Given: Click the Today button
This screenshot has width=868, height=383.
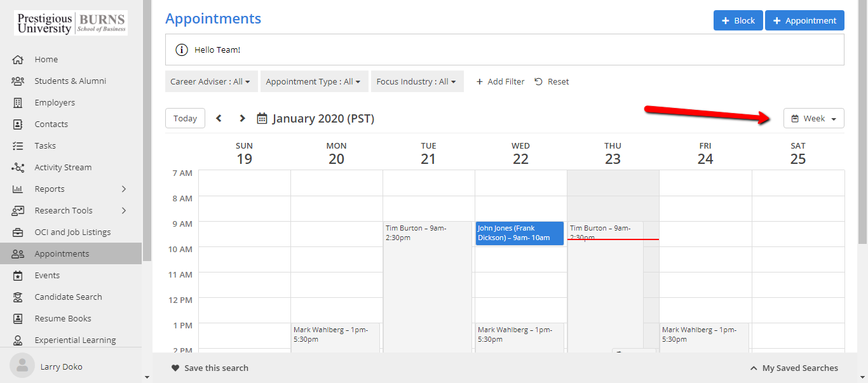Looking at the screenshot, I should pyautogui.click(x=185, y=118).
